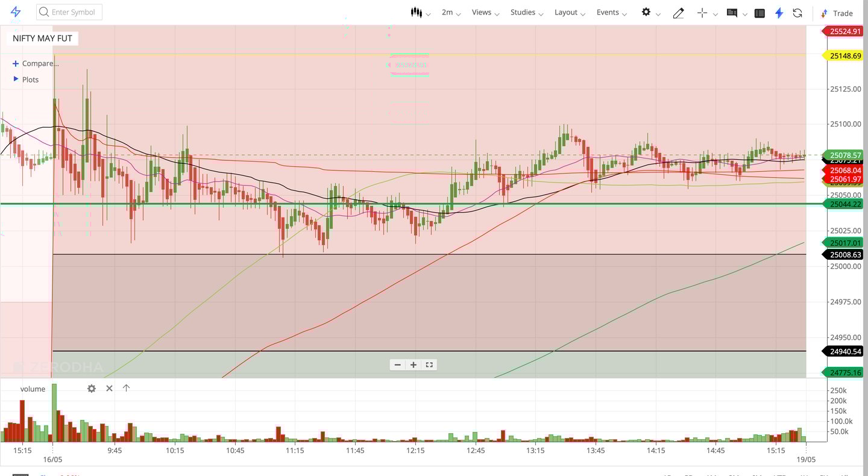Click the fullscreen chart icon

pyautogui.click(x=429, y=365)
